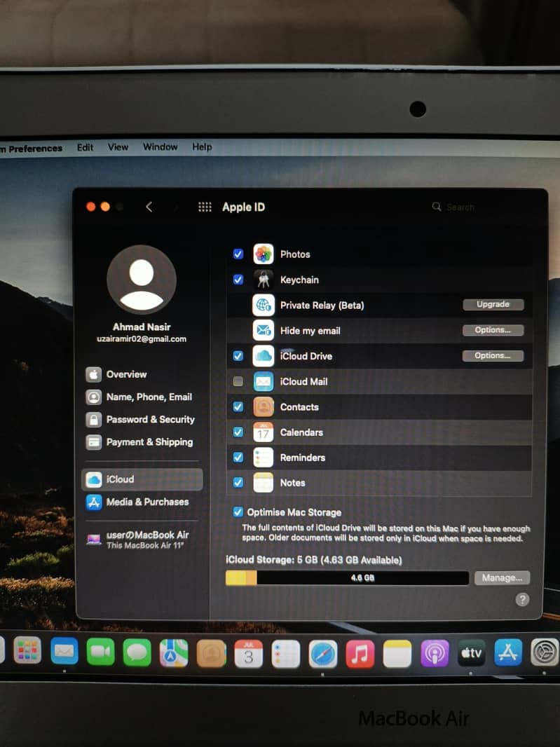
Task: Click the Manage storage button
Action: pyautogui.click(x=502, y=578)
